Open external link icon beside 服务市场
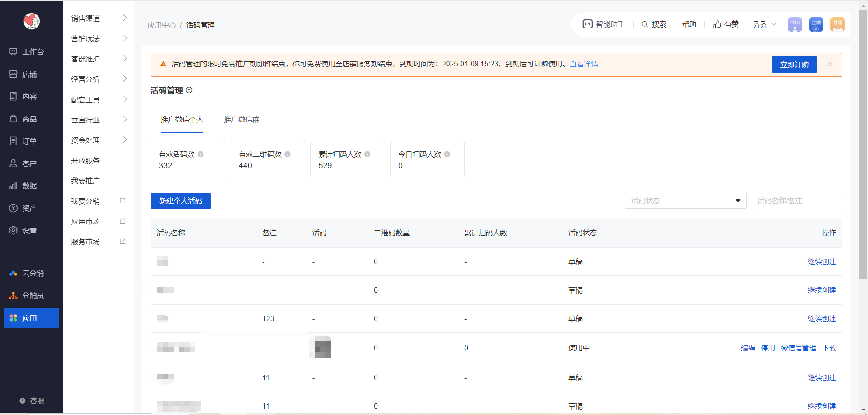Image resolution: width=868 pixels, height=415 pixels. (123, 242)
